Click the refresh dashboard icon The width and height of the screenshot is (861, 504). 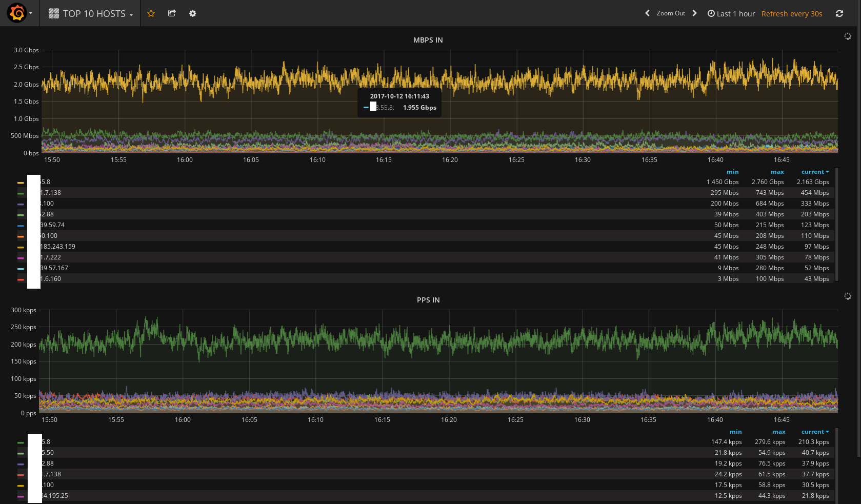839,13
